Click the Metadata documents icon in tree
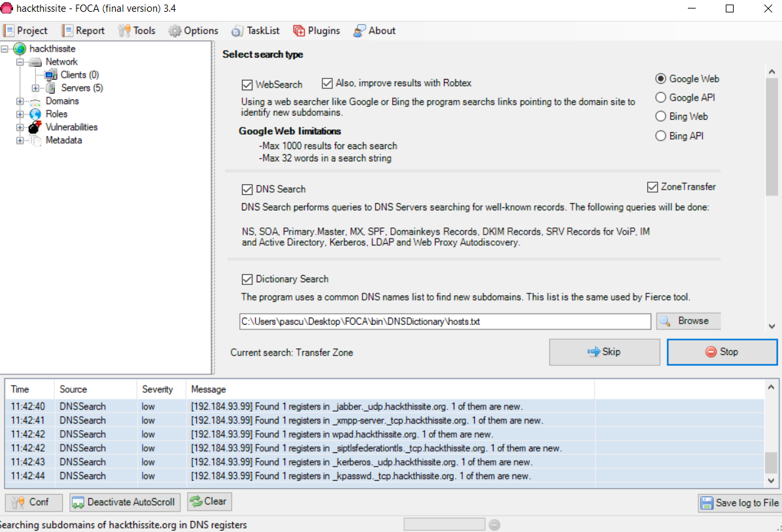Viewport: 782px width, 532px height. (x=35, y=141)
